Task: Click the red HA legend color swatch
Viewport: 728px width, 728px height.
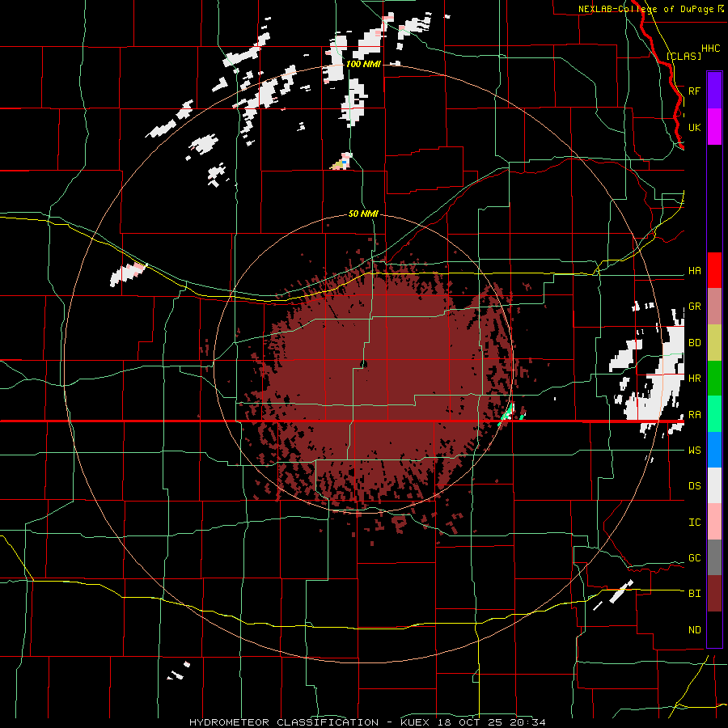Action: click(714, 270)
